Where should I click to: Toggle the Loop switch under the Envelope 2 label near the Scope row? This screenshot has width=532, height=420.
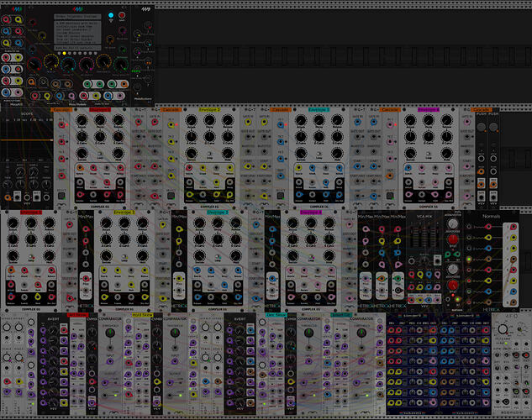click(209, 154)
